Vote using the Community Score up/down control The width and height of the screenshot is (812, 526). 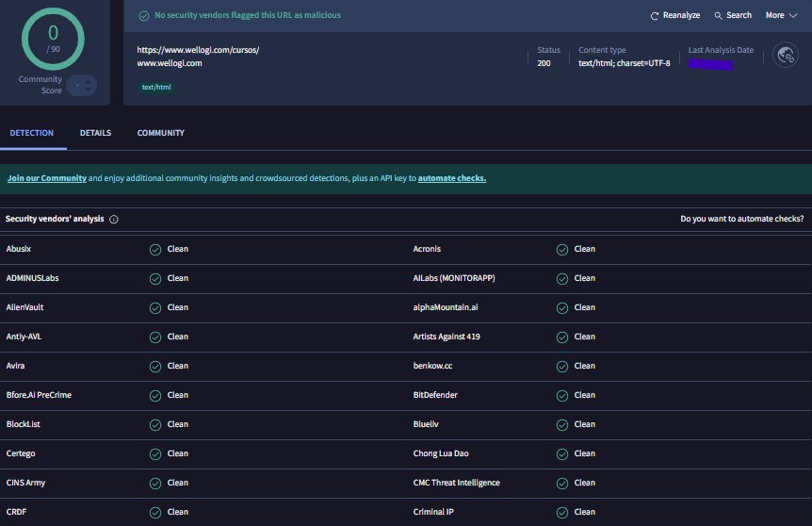81,85
